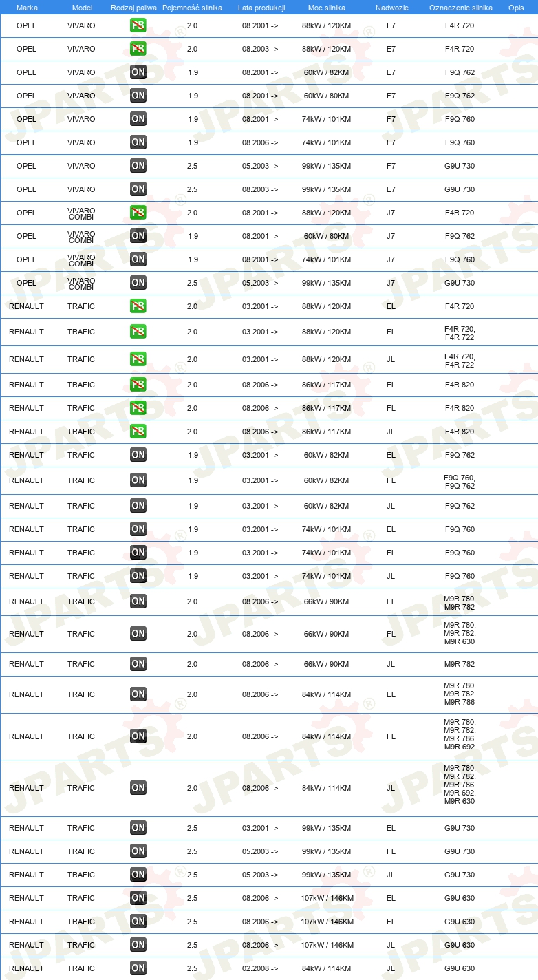Image resolution: width=538 pixels, height=980 pixels.
Task: Click petrol icon in Vivaro Combi 2.0 row
Action: coord(138,213)
